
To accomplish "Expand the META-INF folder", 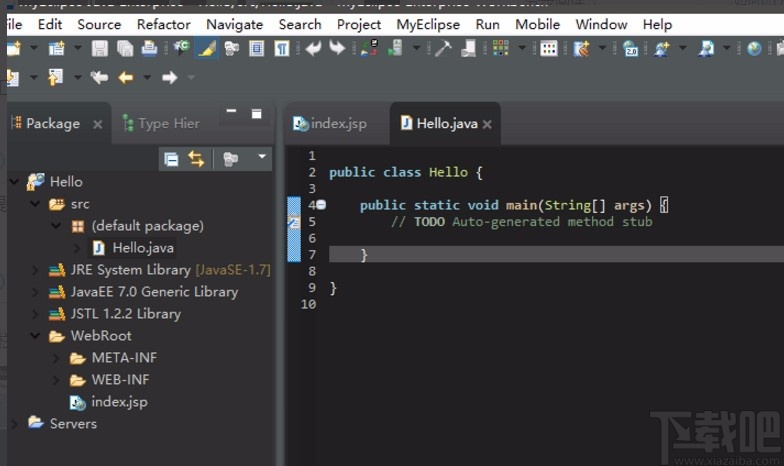I will (x=56, y=358).
